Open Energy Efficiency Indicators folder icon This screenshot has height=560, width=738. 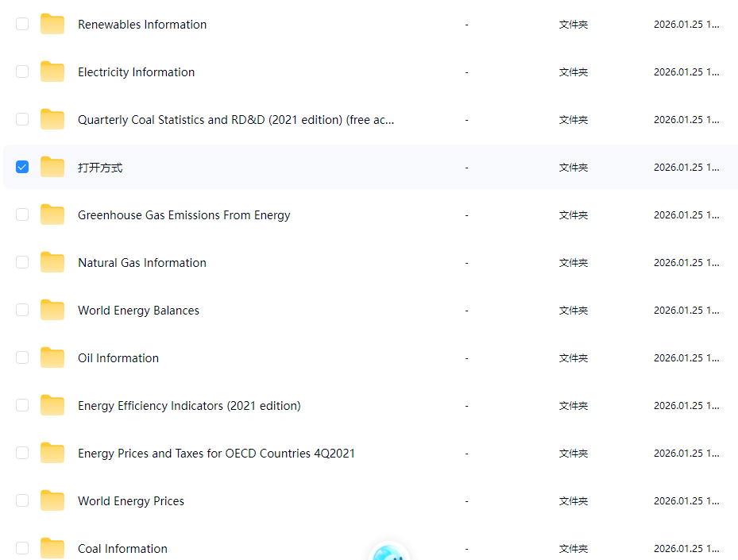pyautogui.click(x=52, y=405)
